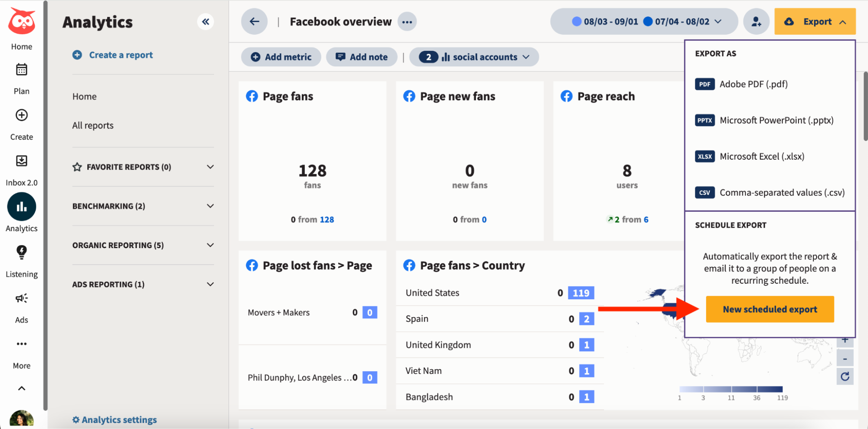Click Add note button
868x429 pixels.
tap(362, 57)
